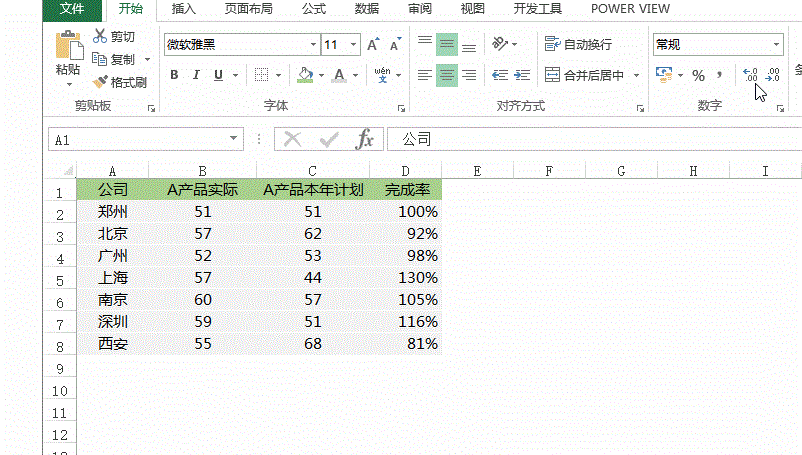Open the 公式 (Formulas) ribbon tab
Viewport: 802px width, 455px height.
[314, 9]
